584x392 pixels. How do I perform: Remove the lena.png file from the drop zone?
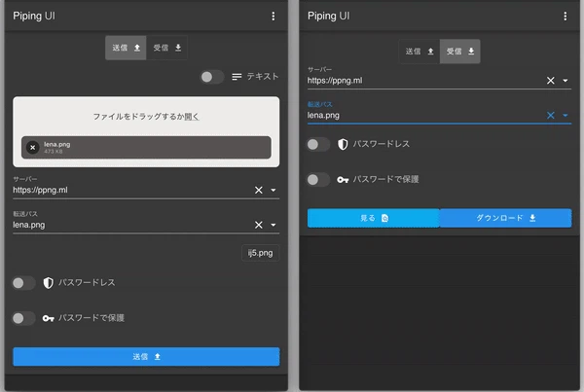tap(33, 148)
